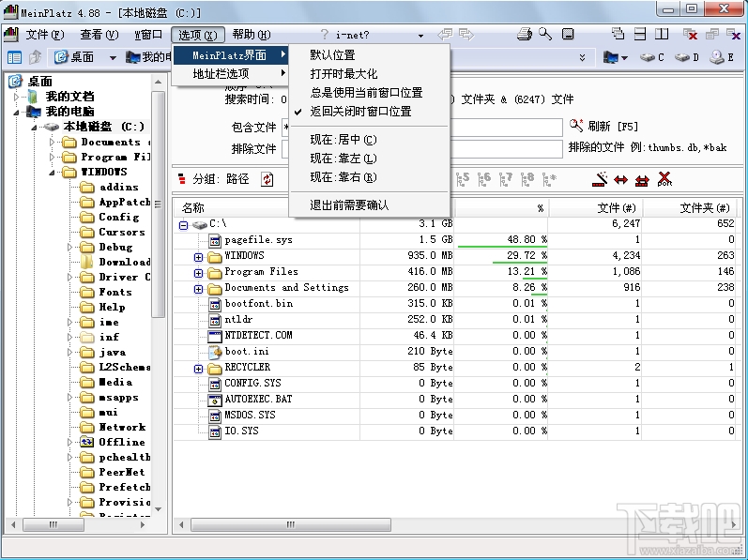Expand the RECYCLER folder row

198,369
